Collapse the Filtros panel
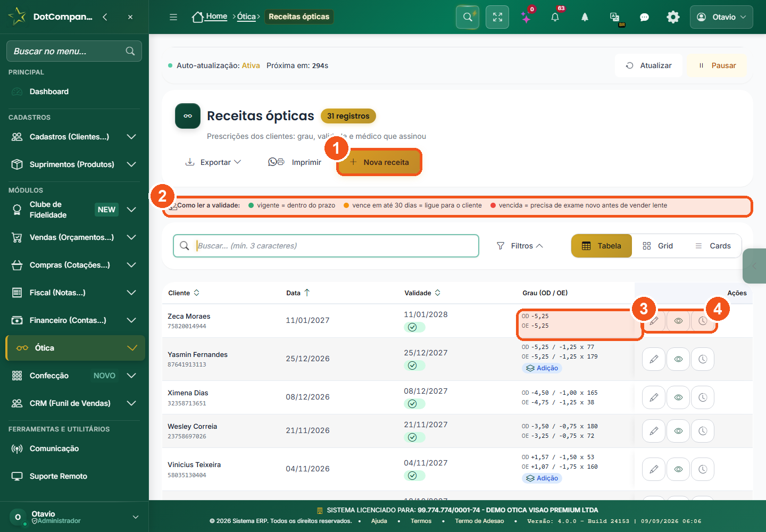Image resolution: width=766 pixels, height=532 pixels. point(520,246)
